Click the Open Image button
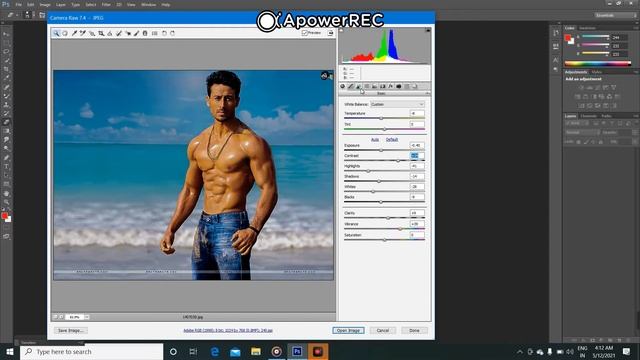Image resolution: width=640 pixels, height=360 pixels. pyautogui.click(x=348, y=330)
